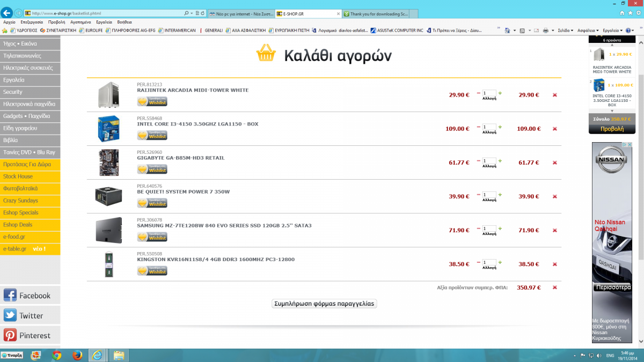The image size is (644, 362).
Task: Open GIGABYTE motherboard product thumbnail
Action: (x=109, y=162)
